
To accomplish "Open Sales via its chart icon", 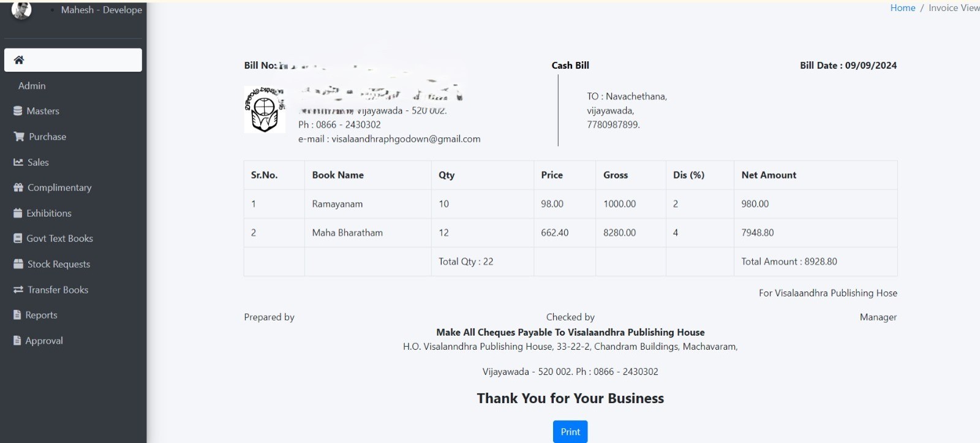I will click(x=18, y=162).
